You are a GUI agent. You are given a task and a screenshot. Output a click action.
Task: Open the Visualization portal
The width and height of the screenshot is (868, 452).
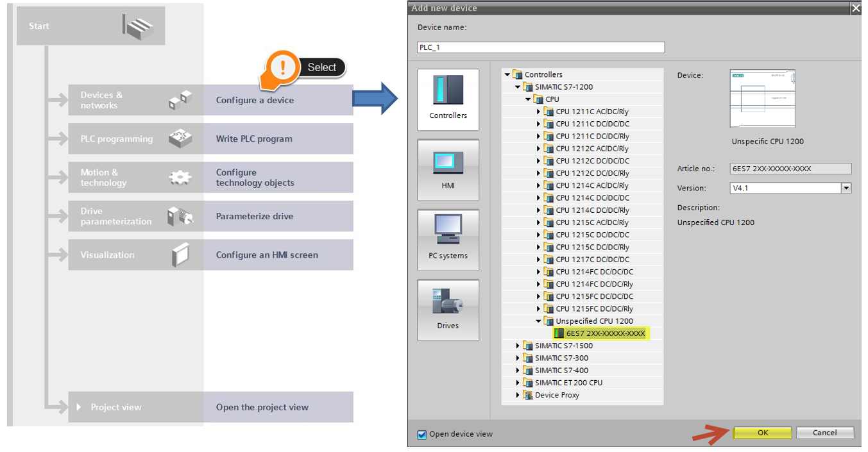pyautogui.click(x=136, y=255)
